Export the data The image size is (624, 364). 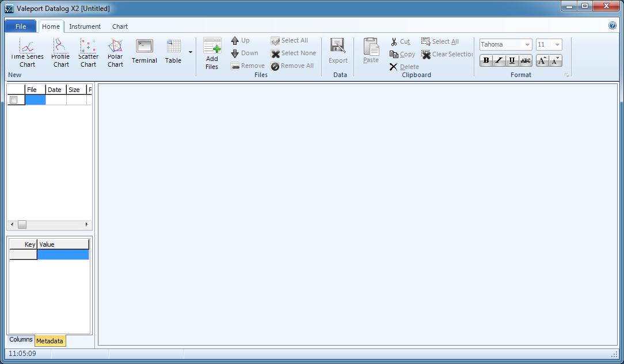coord(338,51)
